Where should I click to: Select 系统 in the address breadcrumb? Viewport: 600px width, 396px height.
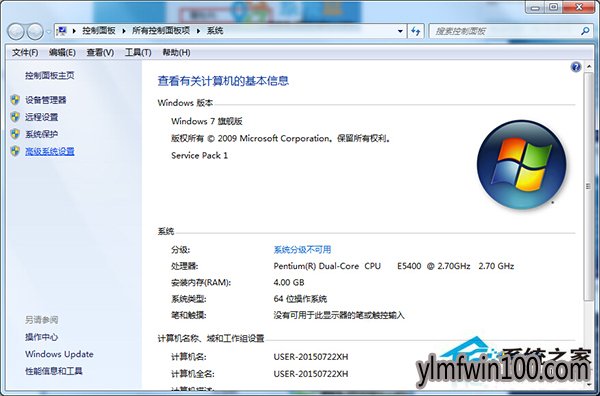[x=215, y=31]
